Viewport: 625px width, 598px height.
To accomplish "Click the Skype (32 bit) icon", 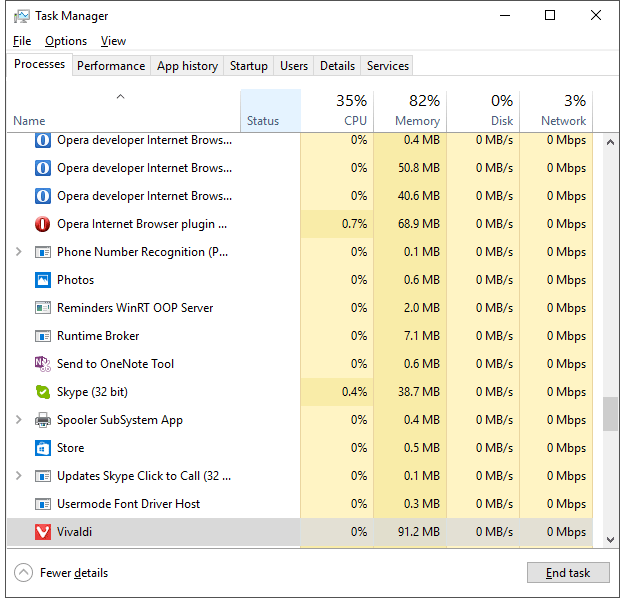I will 43,392.
